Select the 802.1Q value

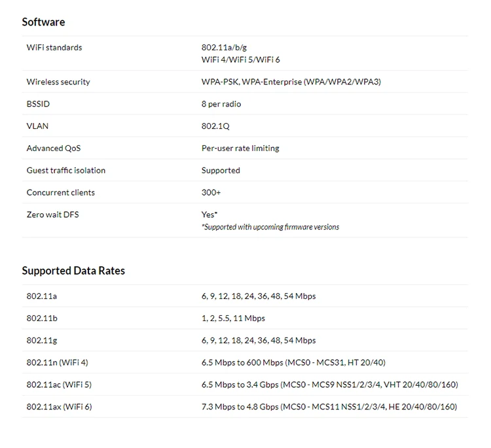[215, 126]
